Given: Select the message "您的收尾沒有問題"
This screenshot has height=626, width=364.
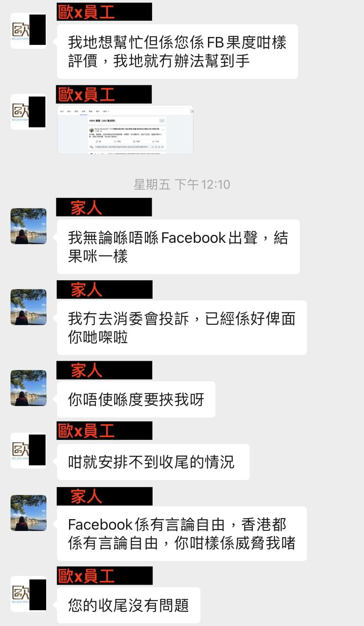Looking at the screenshot, I should pos(129,605).
